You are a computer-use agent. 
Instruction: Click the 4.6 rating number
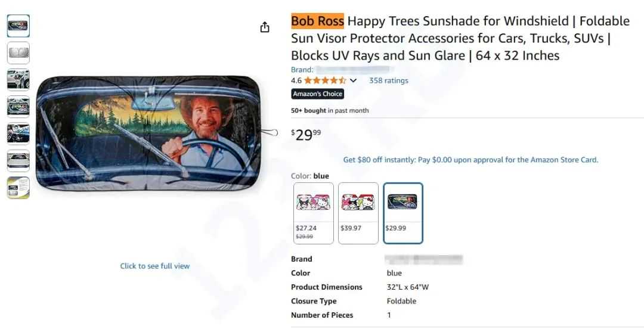296,80
